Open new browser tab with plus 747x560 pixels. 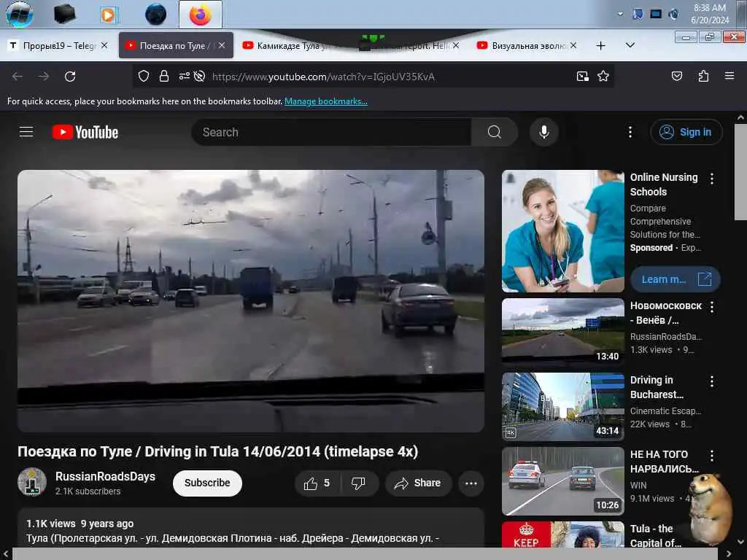(x=601, y=45)
